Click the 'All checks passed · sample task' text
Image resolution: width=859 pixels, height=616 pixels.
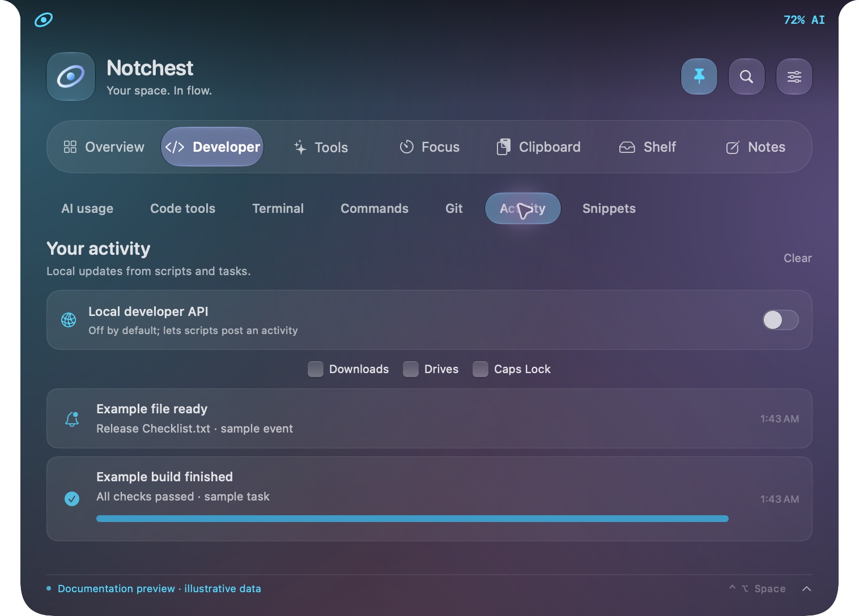pyautogui.click(x=182, y=497)
